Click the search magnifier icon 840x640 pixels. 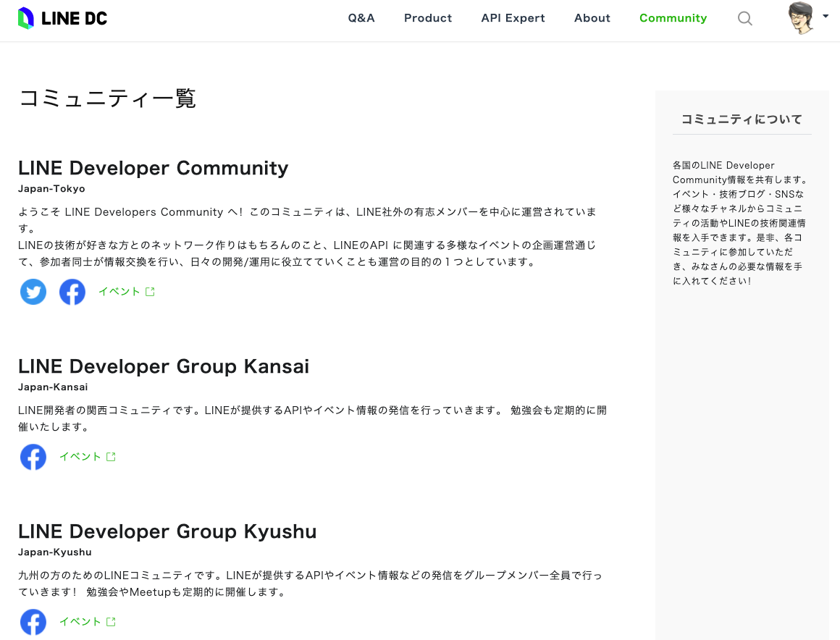[744, 18]
